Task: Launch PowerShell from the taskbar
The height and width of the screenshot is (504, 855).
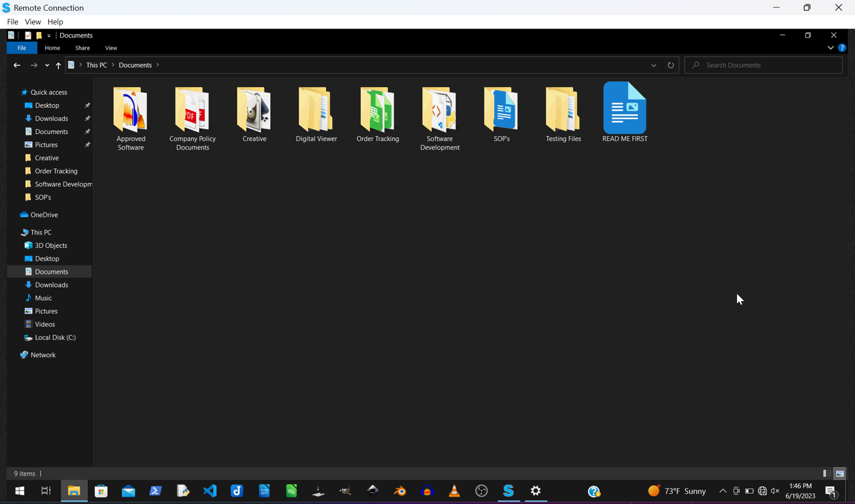Action: [155, 491]
